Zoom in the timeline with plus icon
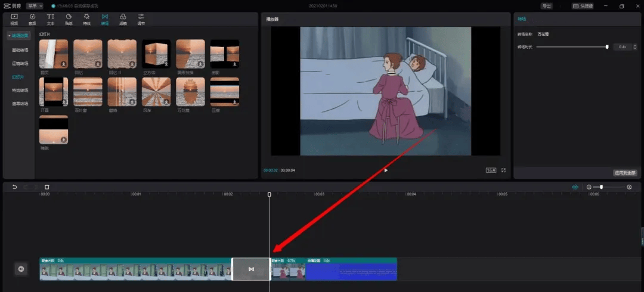Image resolution: width=644 pixels, height=292 pixels. point(629,187)
